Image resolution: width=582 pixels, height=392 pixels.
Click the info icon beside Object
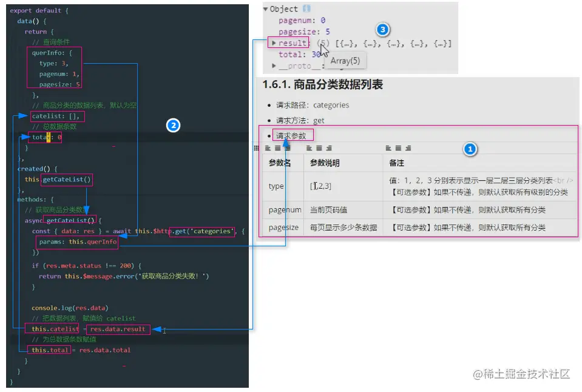pyautogui.click(x=306, y=8)
